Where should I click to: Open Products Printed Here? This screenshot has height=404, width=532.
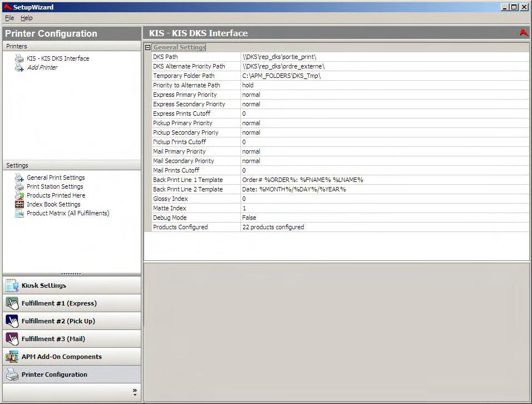(x=56, y=195)
